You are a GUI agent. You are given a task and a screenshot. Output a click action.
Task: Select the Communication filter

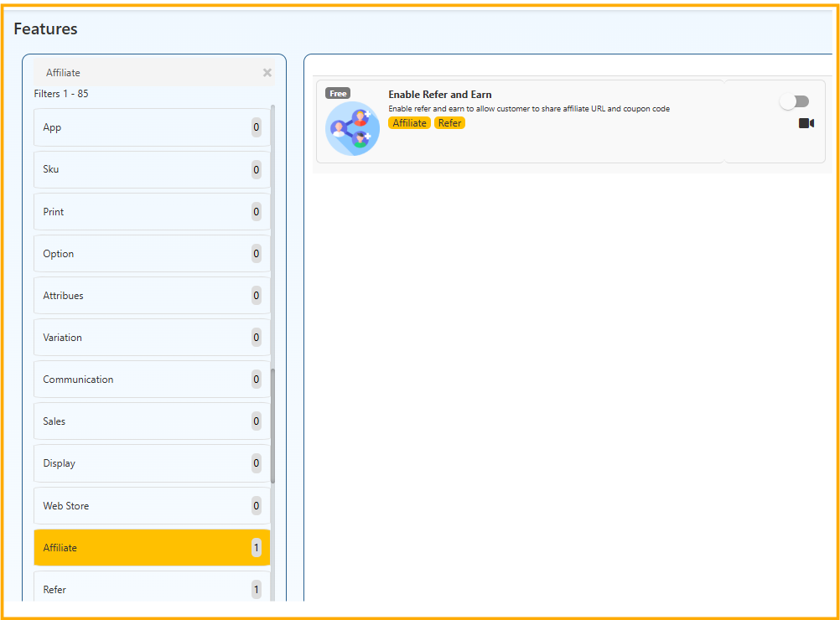tap(152, 380)
